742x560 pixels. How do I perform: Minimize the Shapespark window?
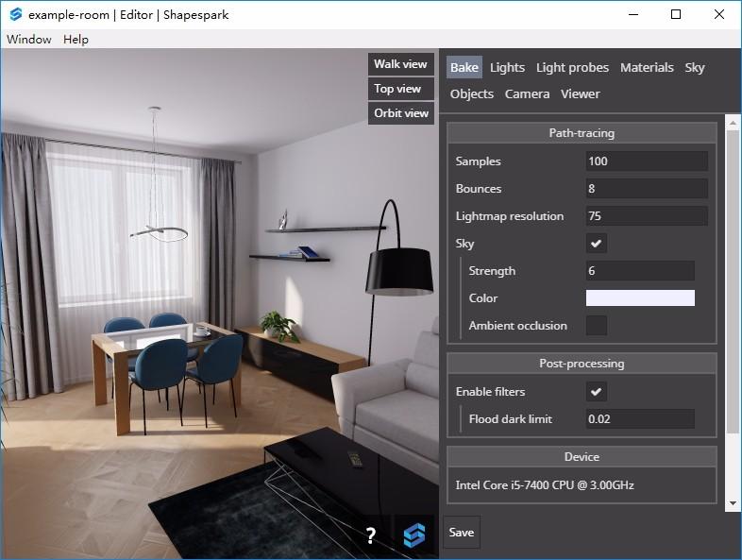[x=633, y=15]
